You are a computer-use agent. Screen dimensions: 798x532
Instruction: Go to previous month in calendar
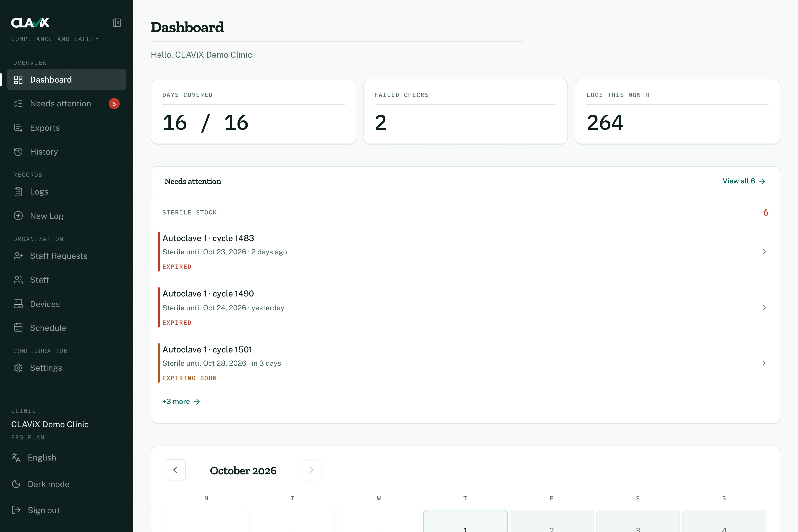[x=175, y=470]
